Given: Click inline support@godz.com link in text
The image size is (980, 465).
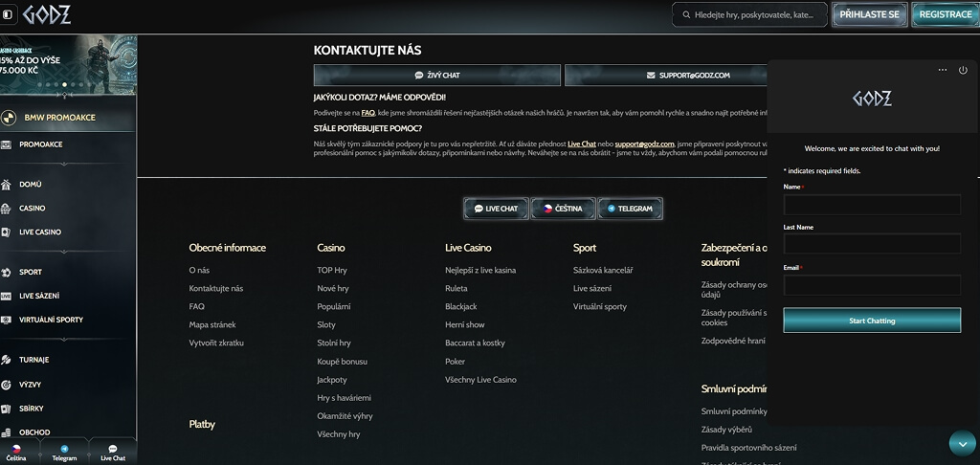Looking at the screenshot, I should tap(644, 144).
